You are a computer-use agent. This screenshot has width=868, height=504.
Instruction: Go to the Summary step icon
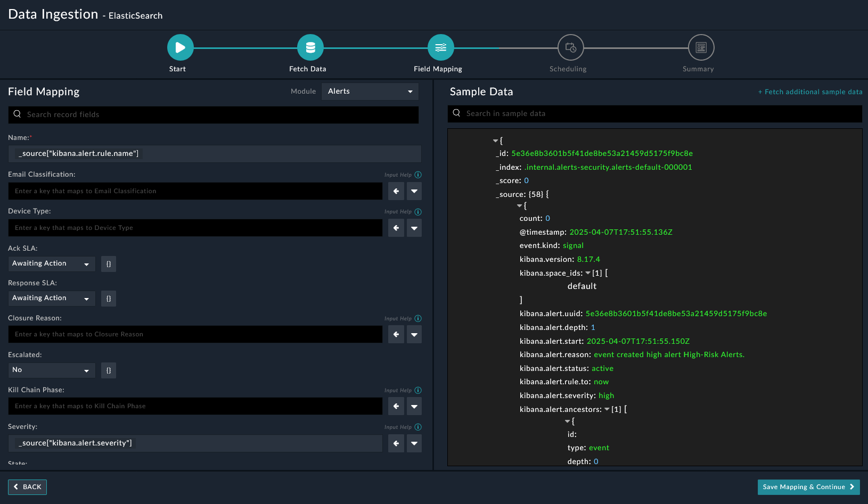pyautogui.click(x=701, y=47)
